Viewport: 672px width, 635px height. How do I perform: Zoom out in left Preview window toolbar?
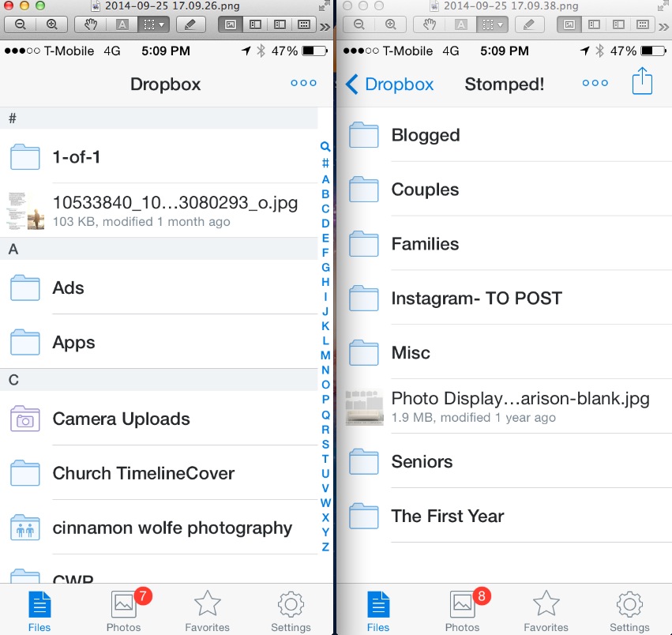(x=21, y=24)
